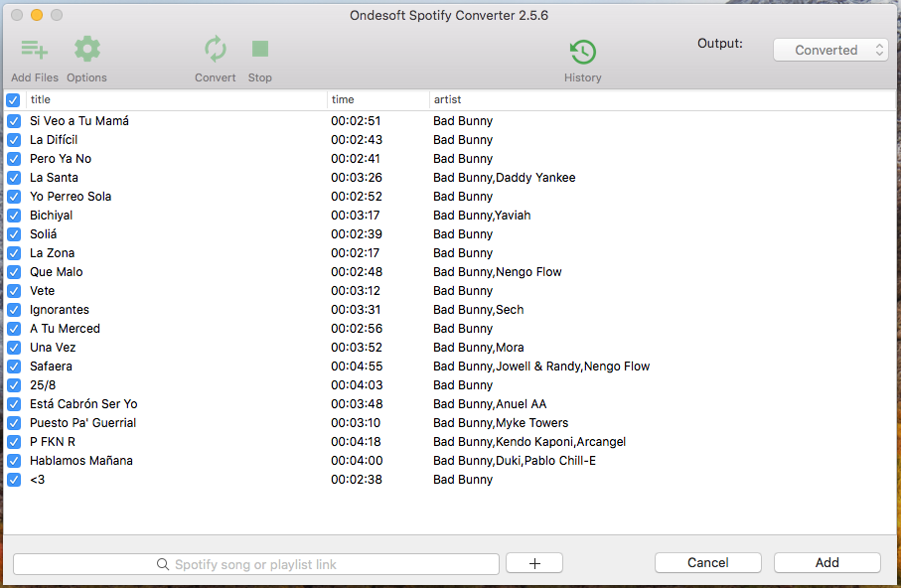Toggle the P FKN R checkbox
Screen dimensions: 901x588
tap(14, 442)
